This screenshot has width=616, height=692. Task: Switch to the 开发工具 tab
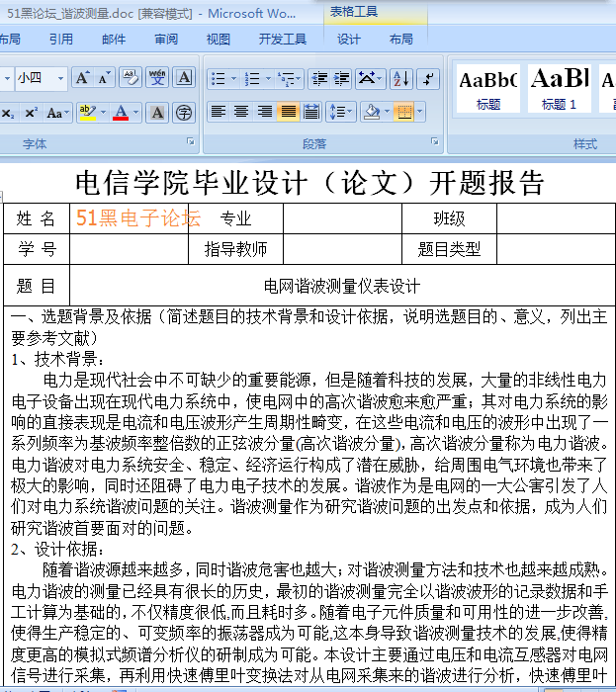[x=283, y=40]
